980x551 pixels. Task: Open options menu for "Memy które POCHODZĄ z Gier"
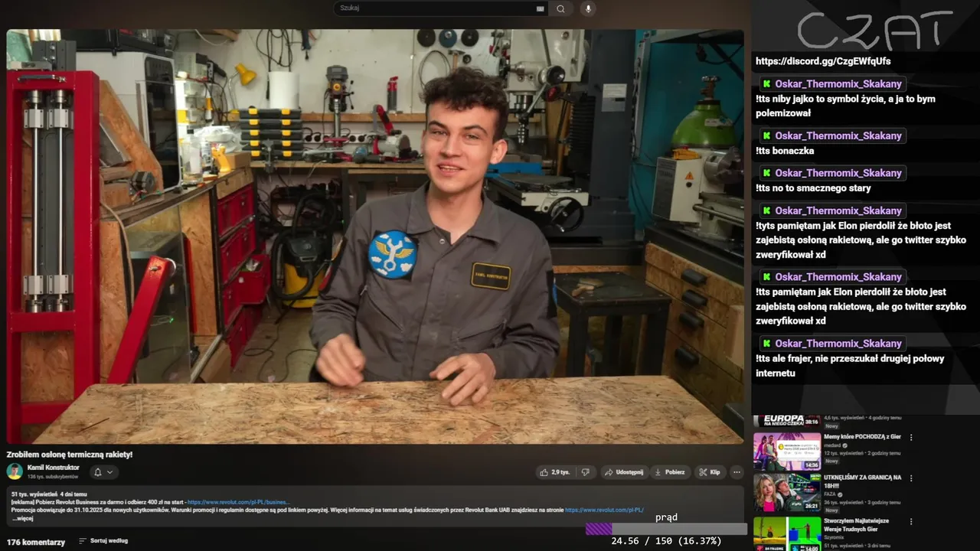click(x=911, y=438)
